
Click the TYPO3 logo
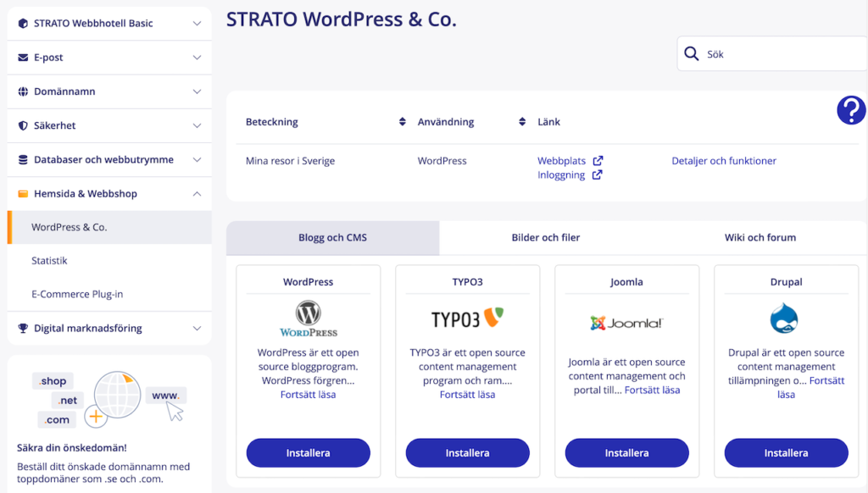tap(467, 318)
